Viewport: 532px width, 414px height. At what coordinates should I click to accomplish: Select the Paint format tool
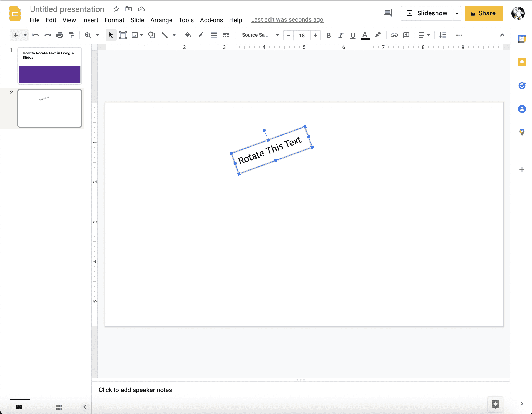coord(72,35)
